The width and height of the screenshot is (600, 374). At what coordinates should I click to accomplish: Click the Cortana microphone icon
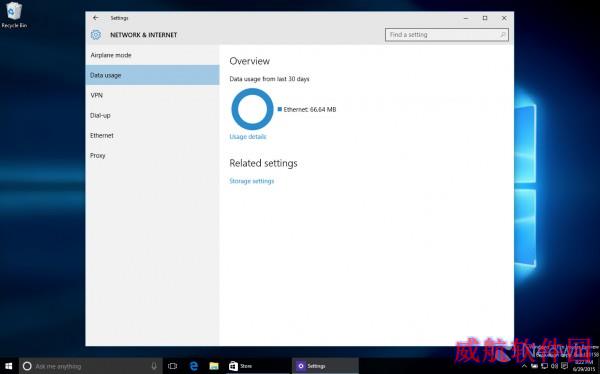tap(154, 366)
